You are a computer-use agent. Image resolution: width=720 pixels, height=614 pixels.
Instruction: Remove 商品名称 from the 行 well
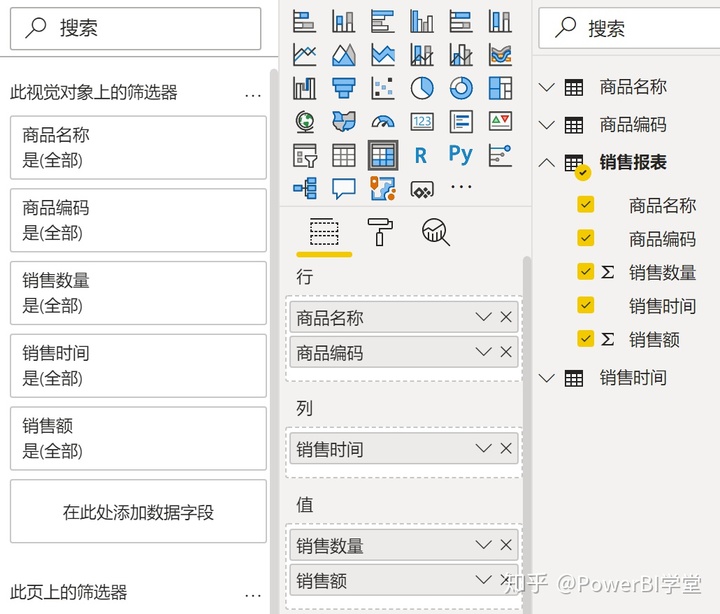tap(506, 317)
